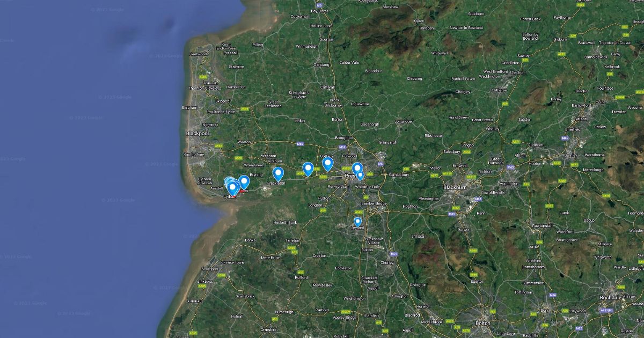Click the small pin above Walton-le-Dale
The width and height of the screenshot is (644, 338).
(360, 175)
